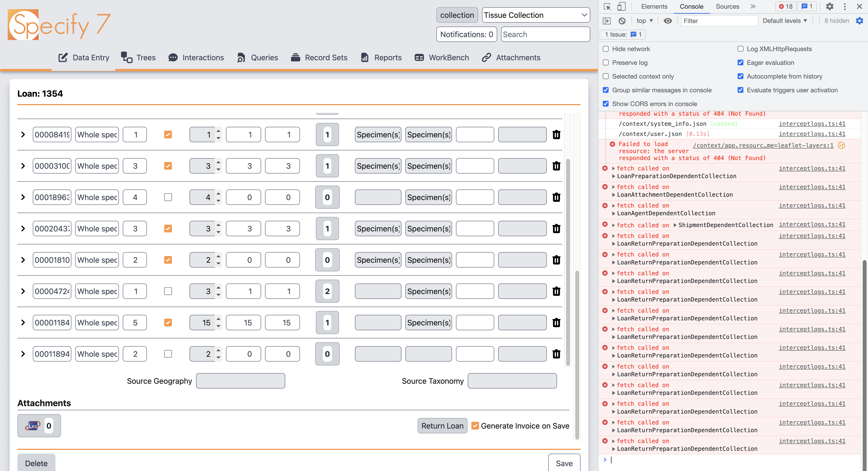
Task: Expand the row for specimen 00003100
Action: (x=23, y=166)
